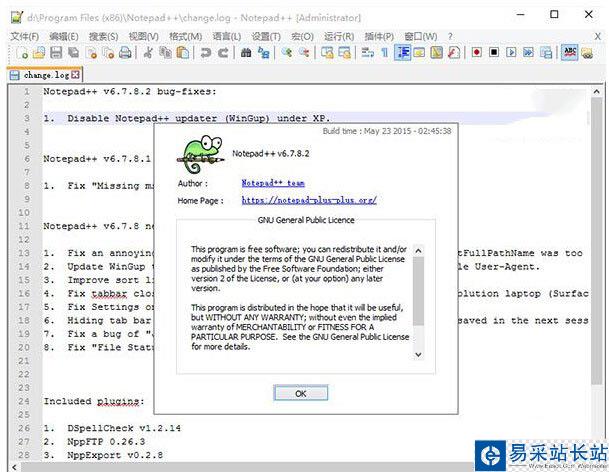Open the 设置(T) menu
The image size is (609, 472).
pyautogui.click(x=266, y=37)
